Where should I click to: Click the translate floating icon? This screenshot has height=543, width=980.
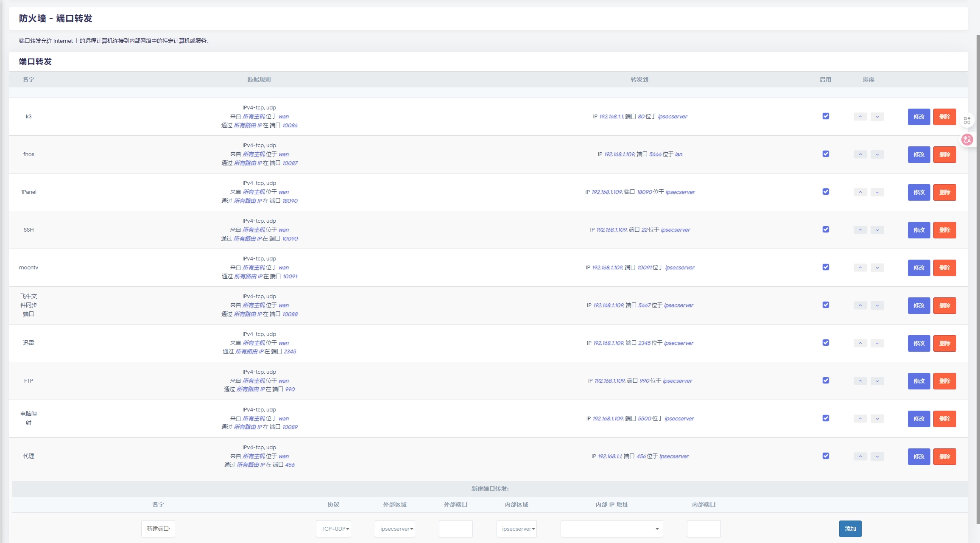(967, 140)
